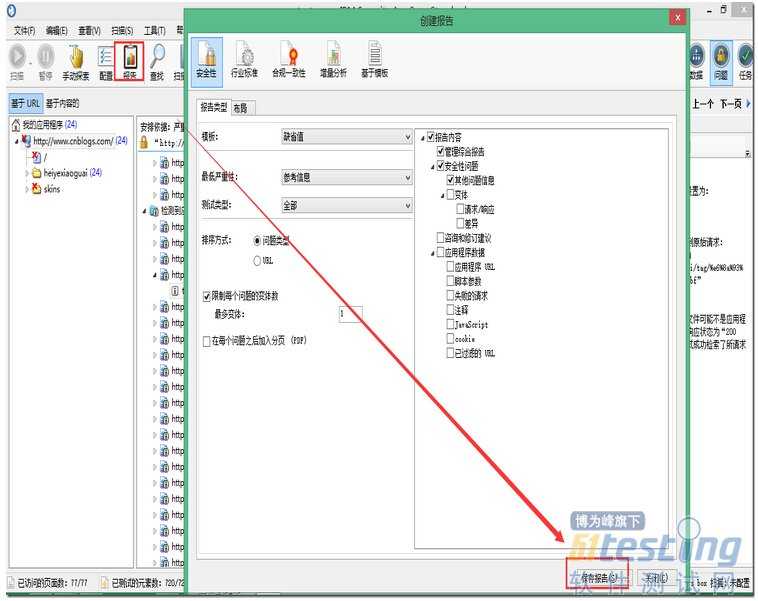Open the 编辑(E) menu
Screen dimensions: 758x601
[57, 31]
